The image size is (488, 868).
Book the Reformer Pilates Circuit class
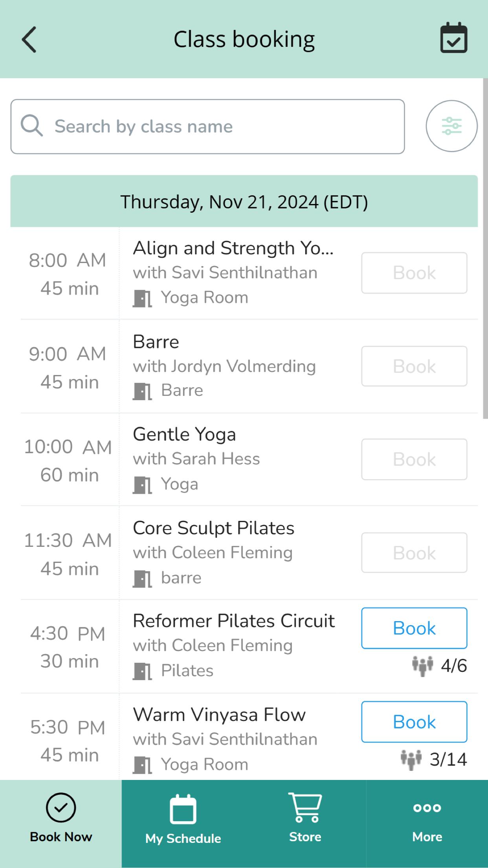pos(414,628)
